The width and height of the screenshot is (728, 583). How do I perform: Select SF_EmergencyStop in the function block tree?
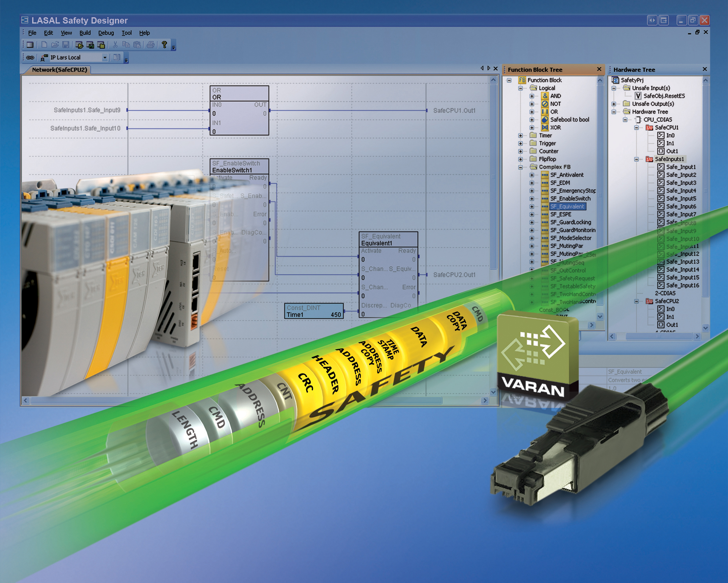click(573, 191)
